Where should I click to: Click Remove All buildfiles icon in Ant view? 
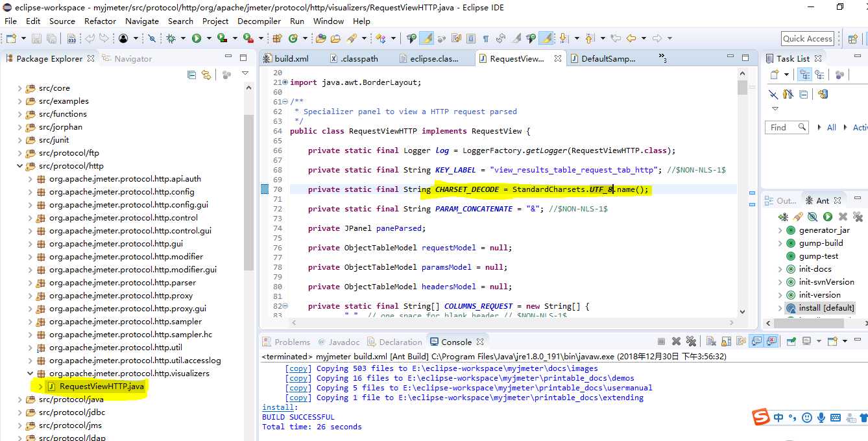coord(858,217)
